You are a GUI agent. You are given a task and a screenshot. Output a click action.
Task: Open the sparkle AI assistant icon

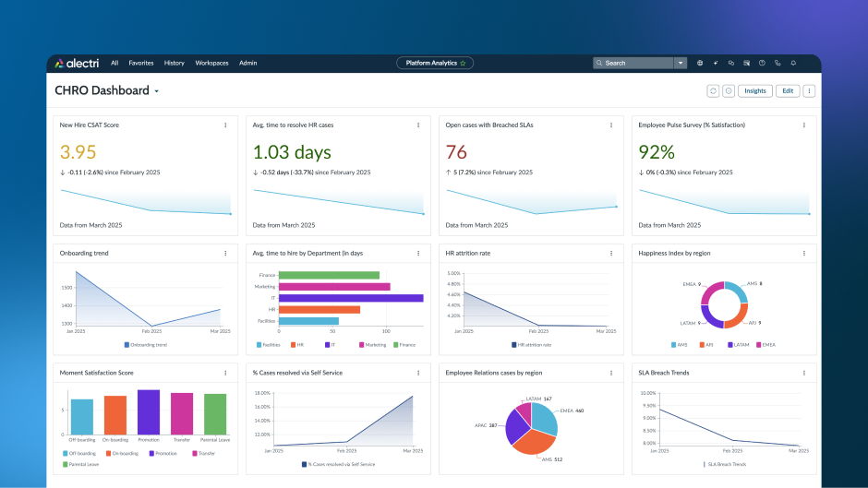[x=716, y=63]
